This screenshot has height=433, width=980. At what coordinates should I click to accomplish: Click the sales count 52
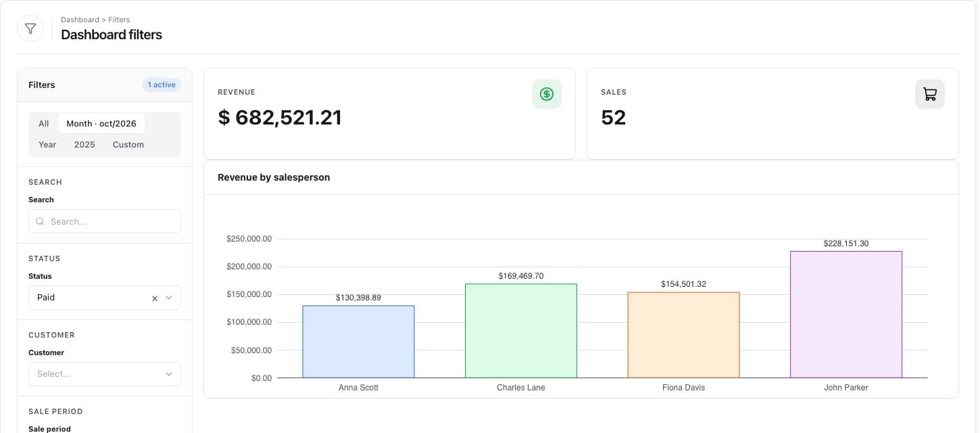coord(614,118)
